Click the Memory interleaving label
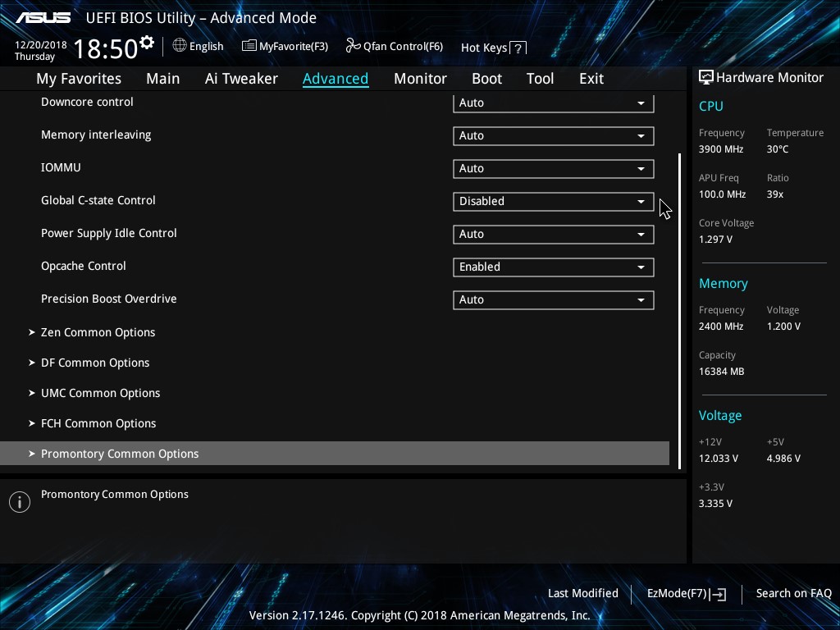This screenshot has height=630, width=840. tap(96, 135)
